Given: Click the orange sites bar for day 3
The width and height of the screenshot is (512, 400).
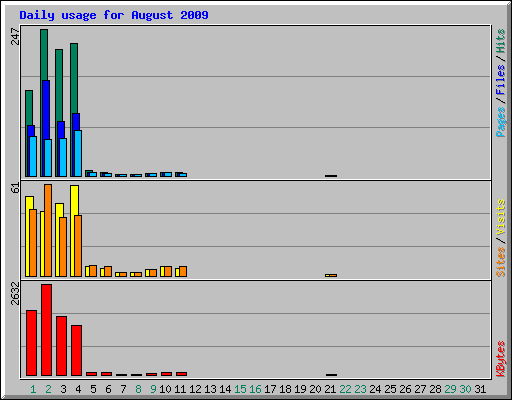Looking at the screenshot, I should pyautogui.click(x=63, y=247).
